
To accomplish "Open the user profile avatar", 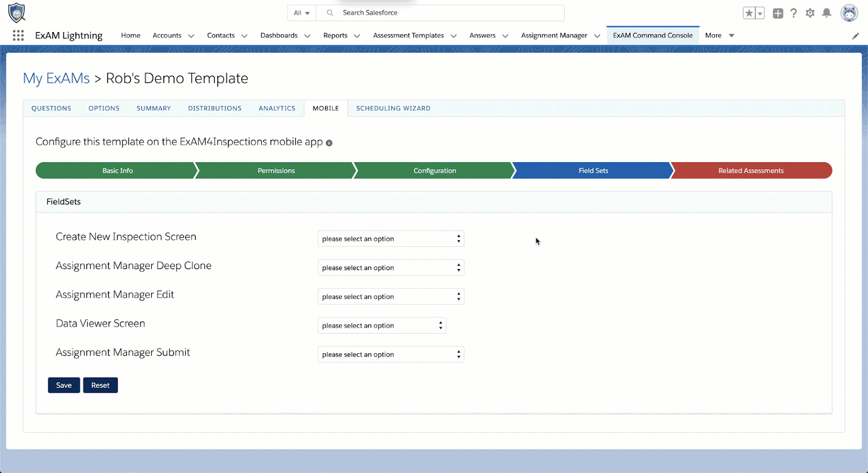I will click(x=849, y=13).
